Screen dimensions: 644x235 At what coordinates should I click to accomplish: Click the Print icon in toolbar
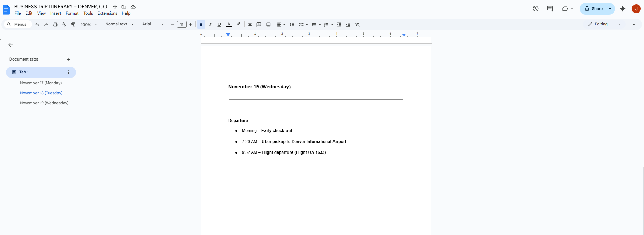(x=55, y=24)
